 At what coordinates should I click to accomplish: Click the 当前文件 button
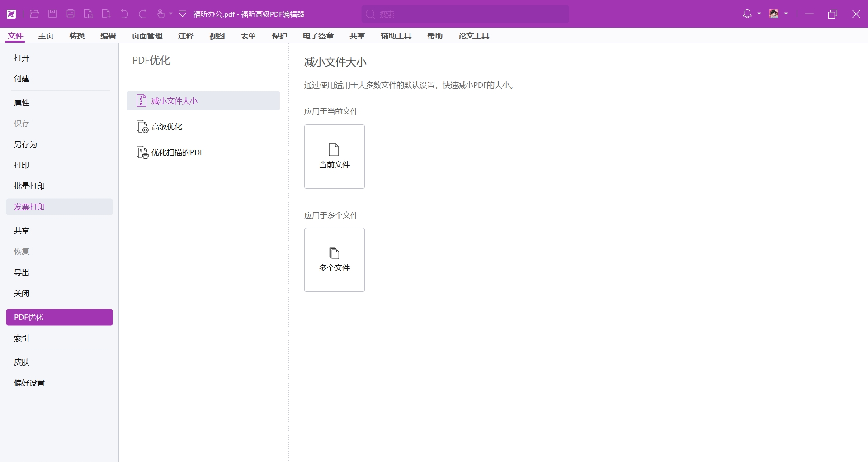[x=335, y=157]
